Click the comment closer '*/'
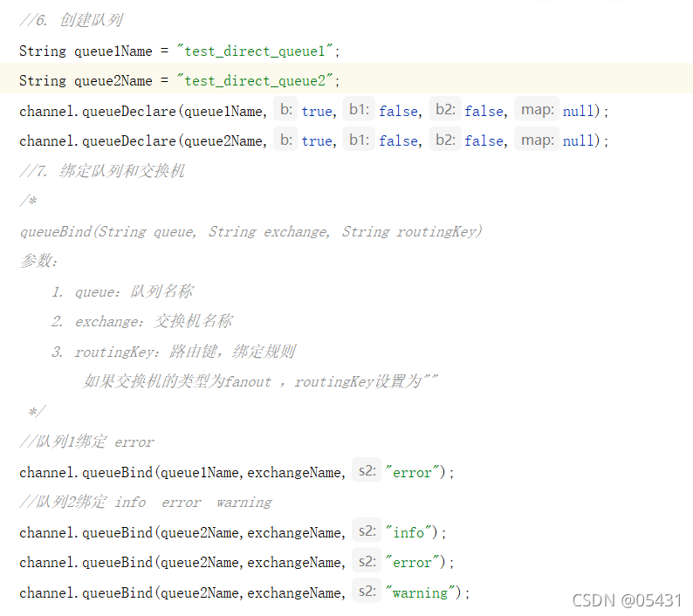 coord(37,412)
